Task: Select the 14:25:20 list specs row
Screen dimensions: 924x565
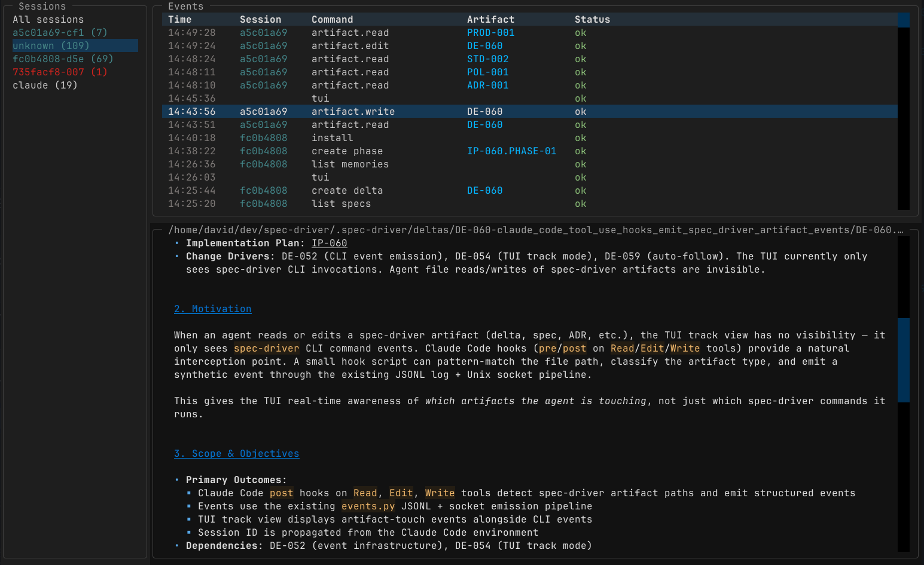Action: 530,204
